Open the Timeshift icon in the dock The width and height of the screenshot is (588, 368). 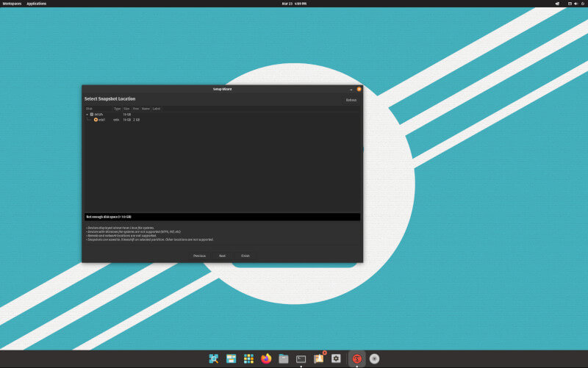tap(356, 358)
